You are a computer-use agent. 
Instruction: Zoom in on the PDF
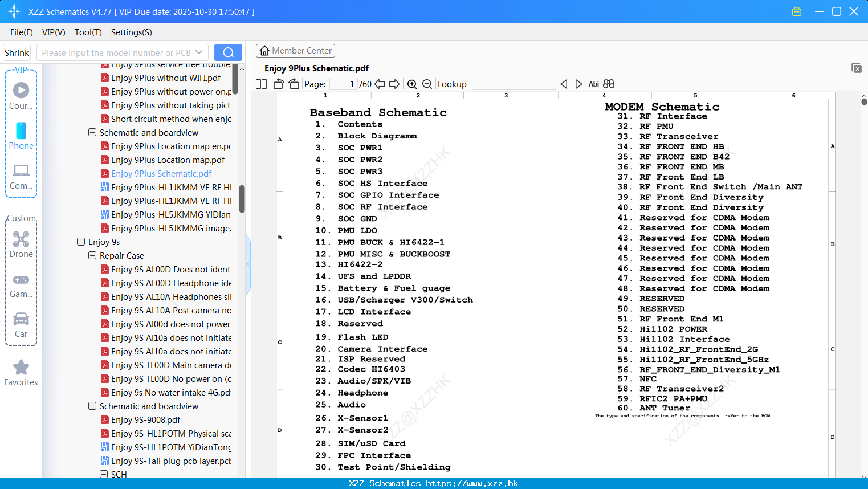pyautogui.click(x=412, y=84)
